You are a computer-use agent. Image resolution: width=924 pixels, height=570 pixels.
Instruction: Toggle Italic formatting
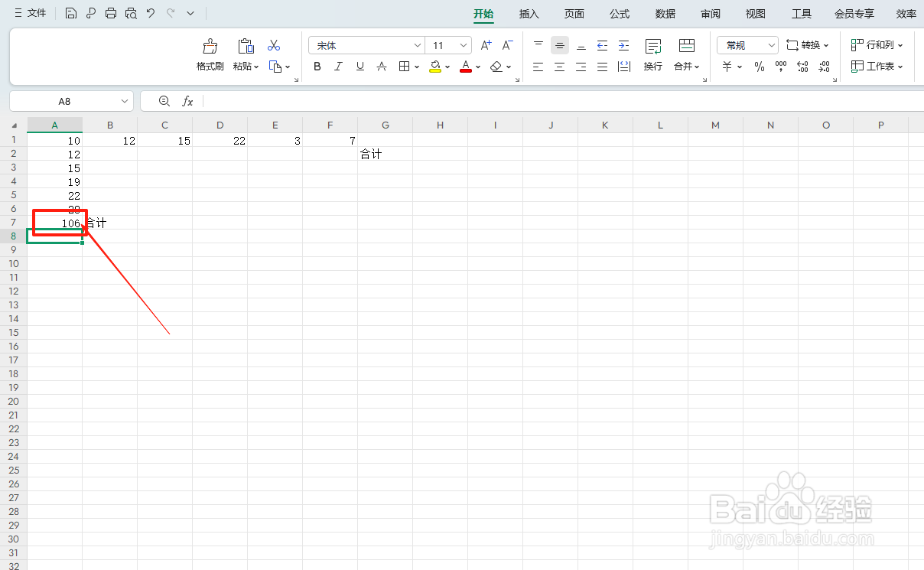click(339, 67)
